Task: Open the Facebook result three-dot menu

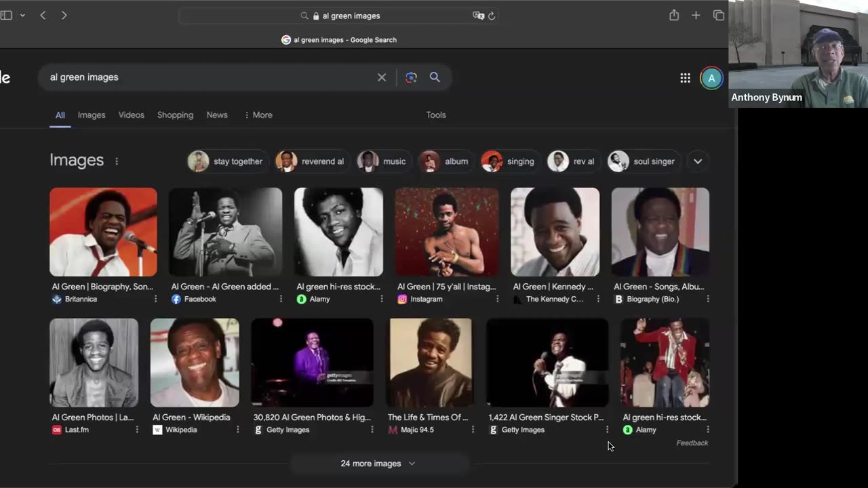Action: click(281, 299)
